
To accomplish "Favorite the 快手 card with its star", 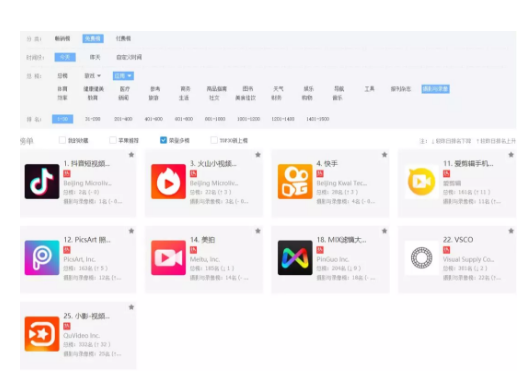I will (x=385, y=155).
